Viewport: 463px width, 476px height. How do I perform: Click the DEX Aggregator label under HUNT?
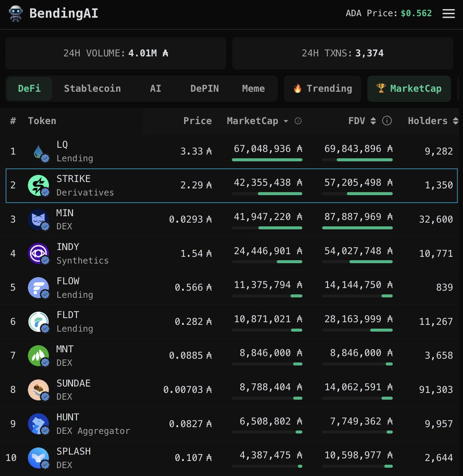[93, 431]
